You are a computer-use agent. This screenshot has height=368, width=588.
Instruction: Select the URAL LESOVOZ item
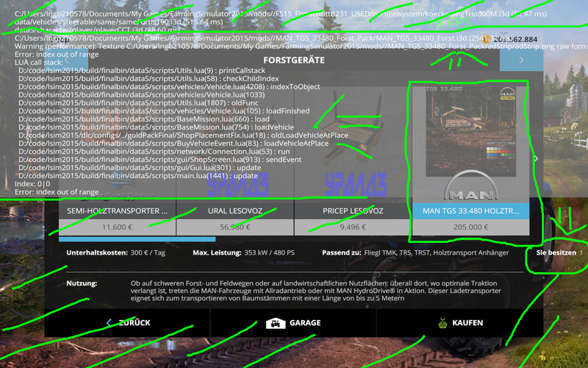(x=235, y=210)
